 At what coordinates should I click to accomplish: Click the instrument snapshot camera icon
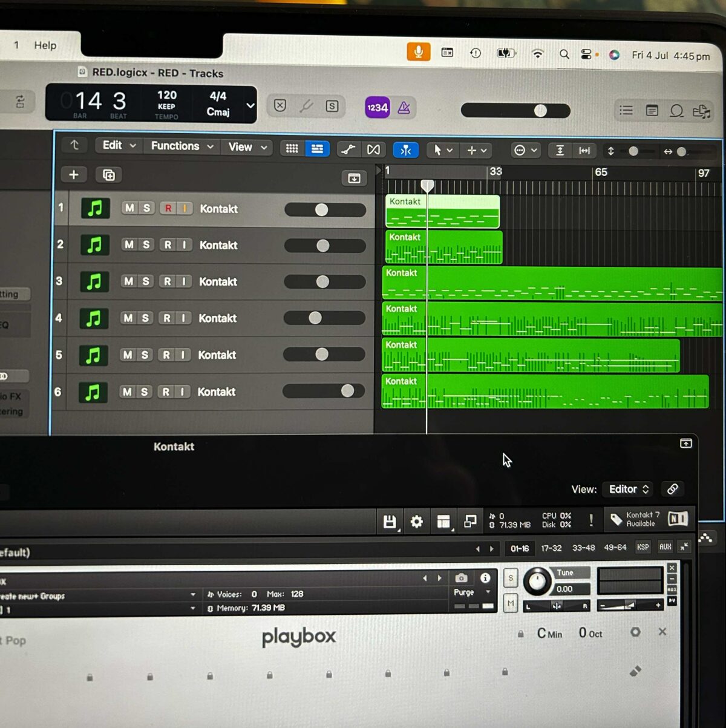coord(461,578)
